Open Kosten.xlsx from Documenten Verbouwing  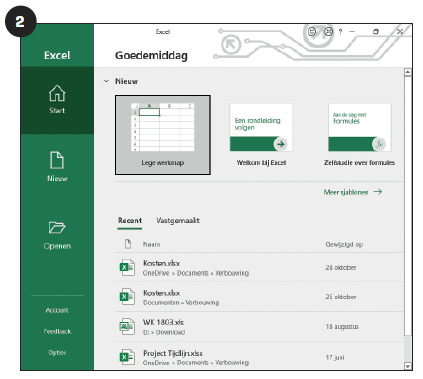coord(259,297)
